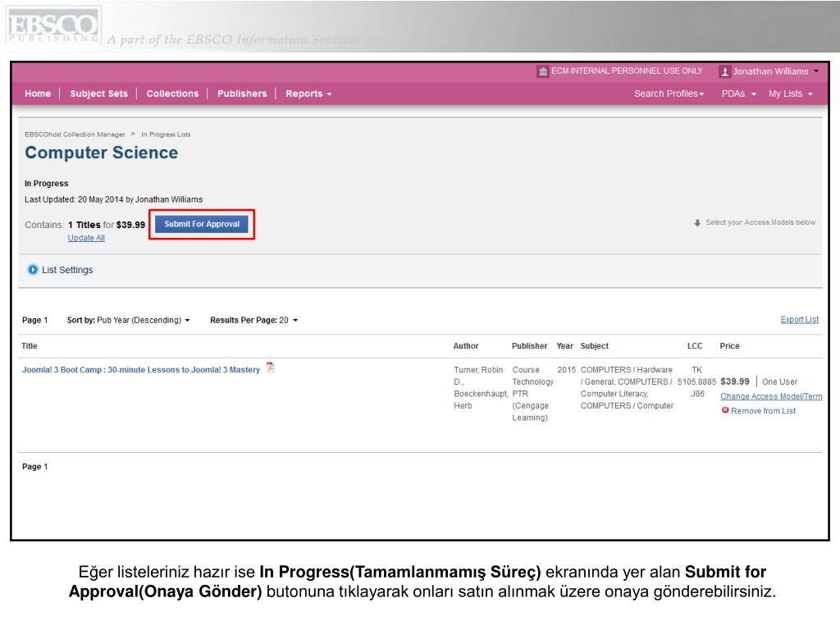The image size is (840, 630).
Task: Open the Subject Sets tab
Action: click(99, 94)
